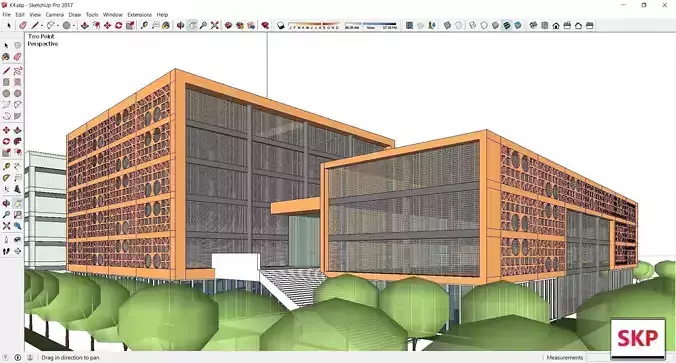Select the Walk tool footprints icon
676x363 pixels.
pyautogui.click(x=6, y=250)
